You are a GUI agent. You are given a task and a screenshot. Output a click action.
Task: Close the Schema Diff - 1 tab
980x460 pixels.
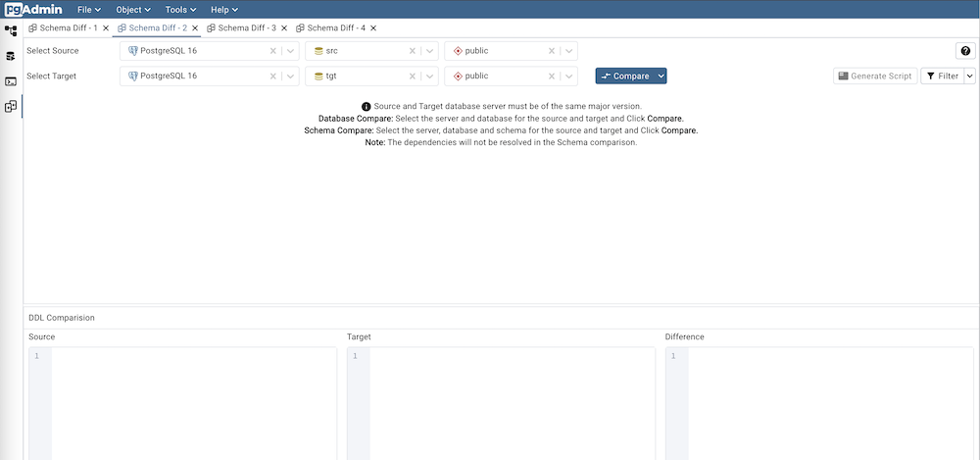pos(106,28)
